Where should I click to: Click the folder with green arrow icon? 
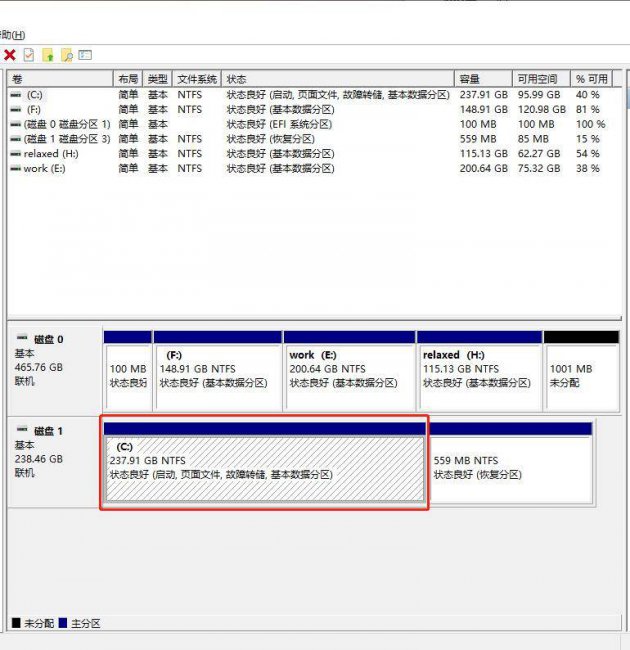pos(48,55)
